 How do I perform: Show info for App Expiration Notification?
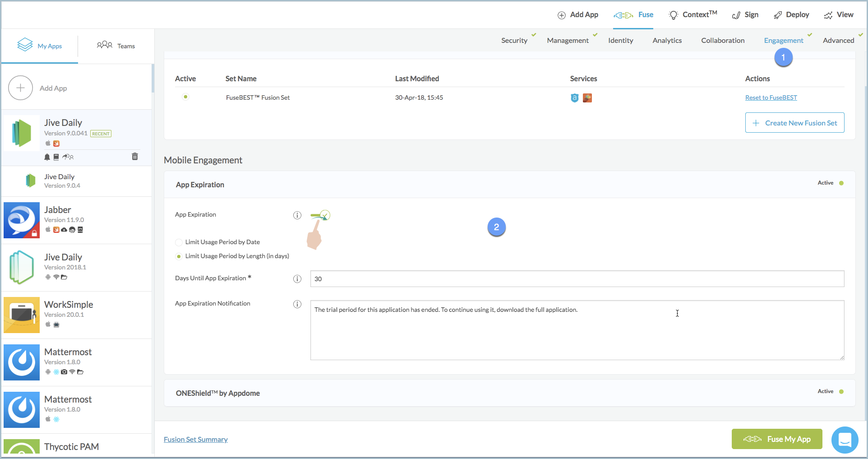click(x=297, y=304)
